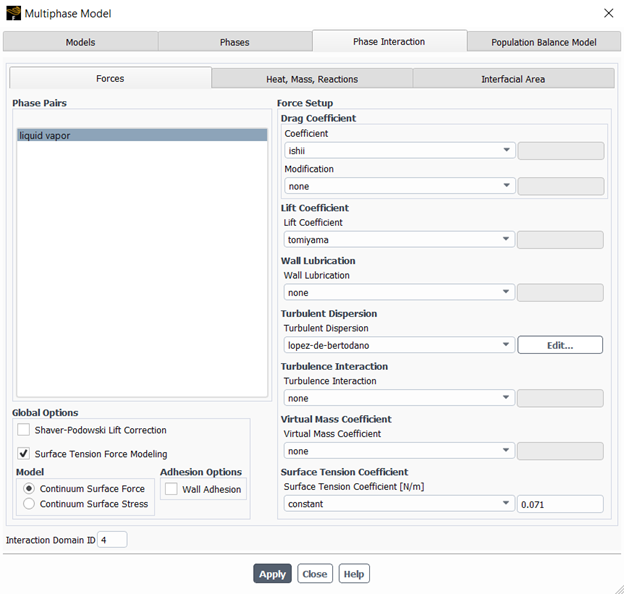Close the Multiphase Model dialog with X

tap(608, 13)
